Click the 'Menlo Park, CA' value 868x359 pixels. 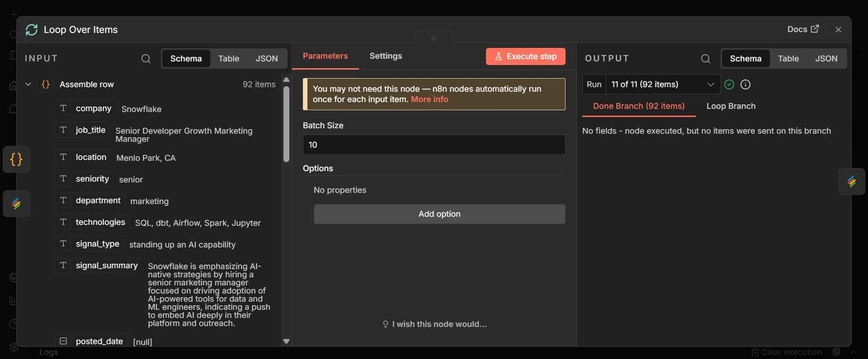click(146, 158)
